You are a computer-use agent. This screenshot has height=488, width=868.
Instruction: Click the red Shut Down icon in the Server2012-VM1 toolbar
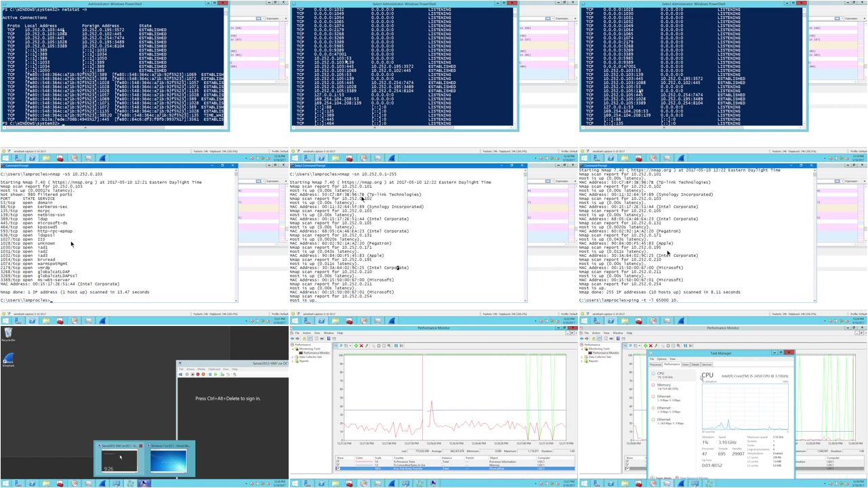198,374
